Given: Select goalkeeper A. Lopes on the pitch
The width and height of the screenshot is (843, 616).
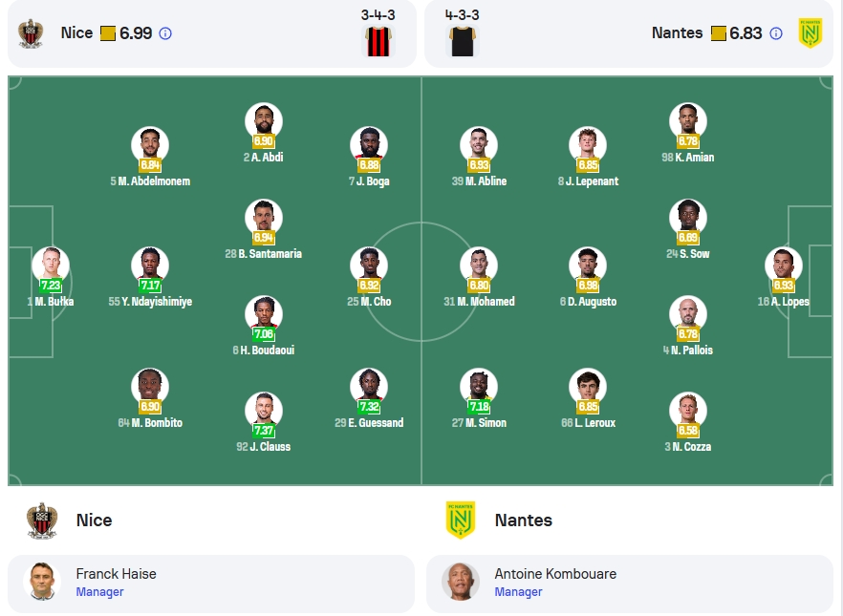Looking at the screenshot, I should point(784,266).
